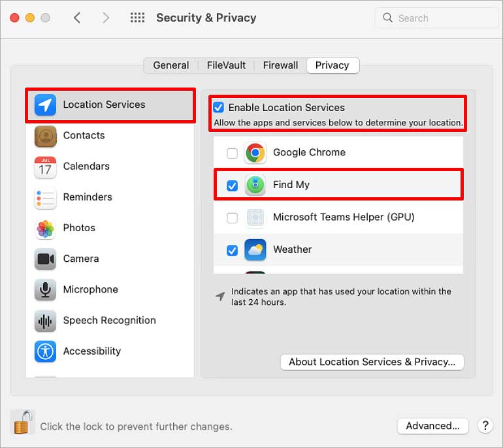Enable location access for Google Chrome
Image resolution: width=503 pixels, height=448 pixels.
(x=233, y=153)
